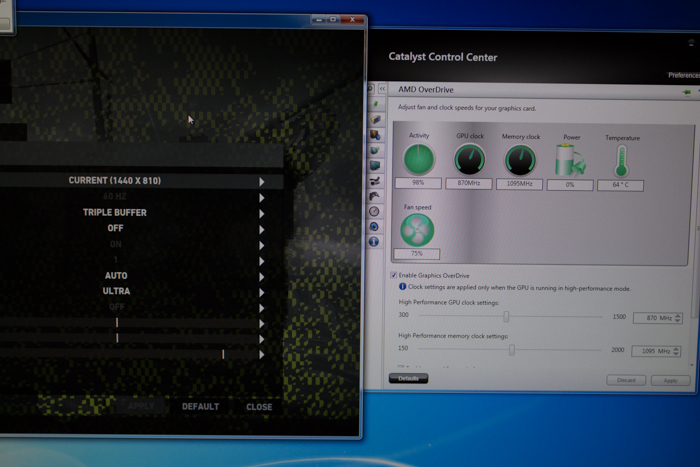Click arrow beside CURRENT (1440 X 810) row

click(262, 182)
